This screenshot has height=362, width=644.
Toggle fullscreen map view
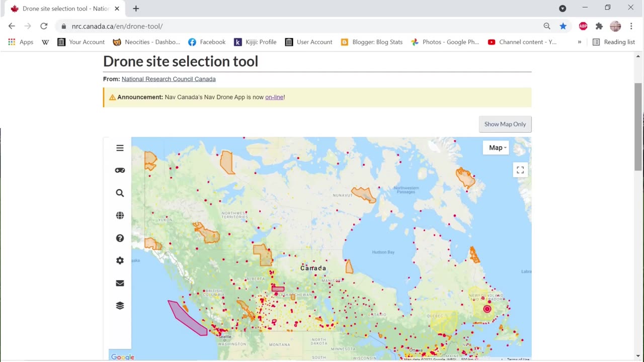(520, 170)
